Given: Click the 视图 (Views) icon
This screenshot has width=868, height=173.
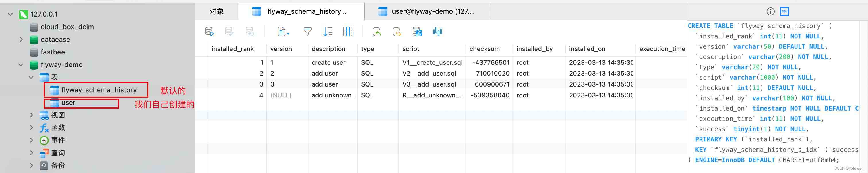Looking at the screenshot, I should 44,115.
